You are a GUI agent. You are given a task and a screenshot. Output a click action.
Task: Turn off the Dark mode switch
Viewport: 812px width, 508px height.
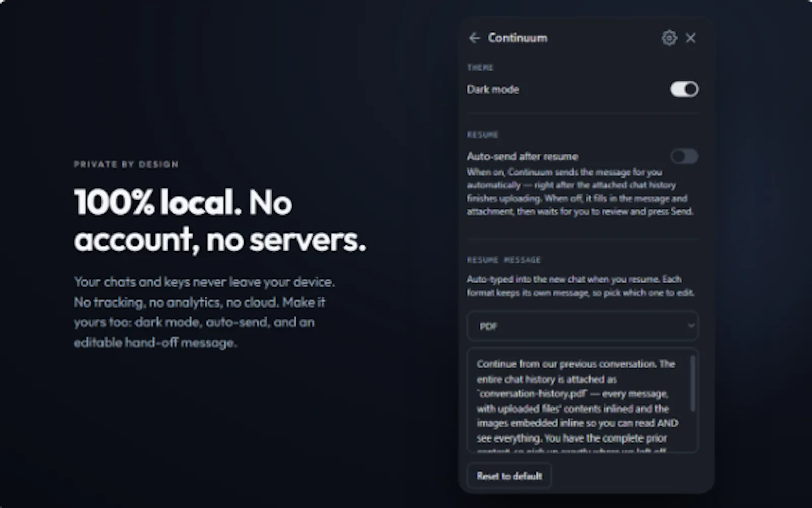point(684,89)
